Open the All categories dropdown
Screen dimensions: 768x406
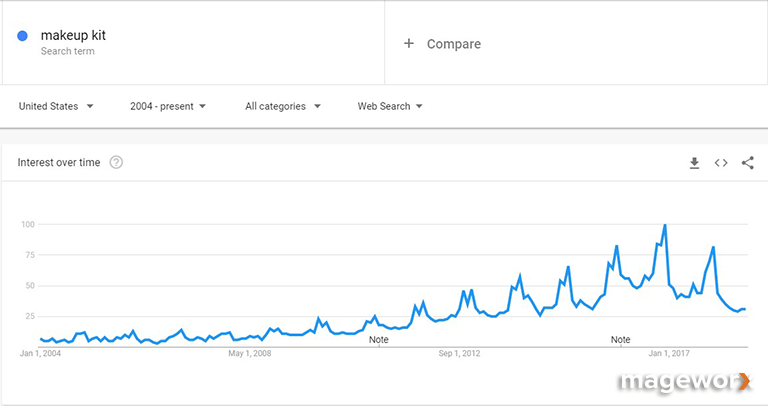coord(283,106)
